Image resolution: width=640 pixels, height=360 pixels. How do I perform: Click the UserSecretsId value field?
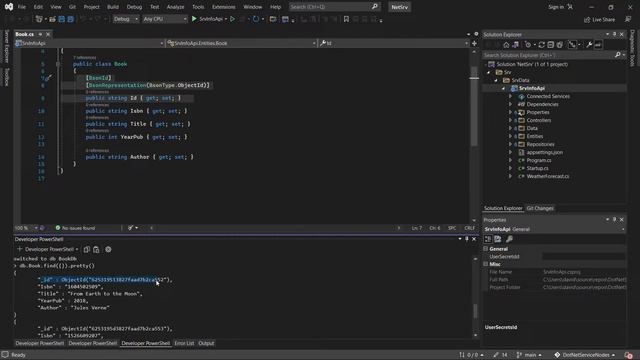click(584, 257)
